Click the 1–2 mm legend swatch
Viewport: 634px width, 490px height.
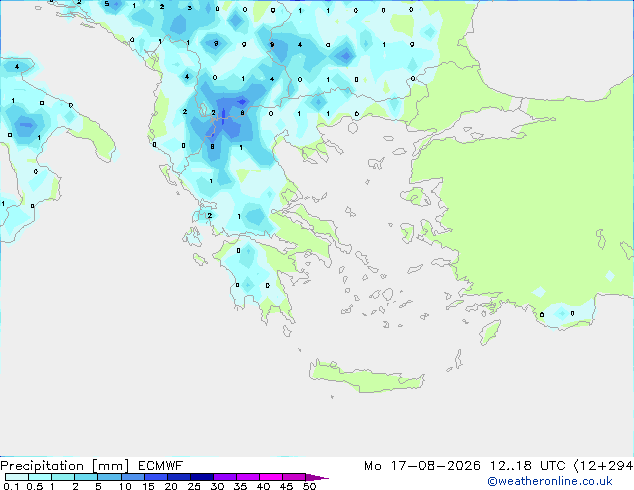tap(63, 477)
